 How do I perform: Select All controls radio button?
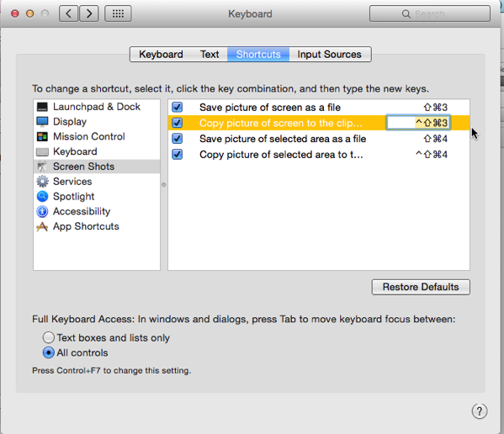(48, 352)
